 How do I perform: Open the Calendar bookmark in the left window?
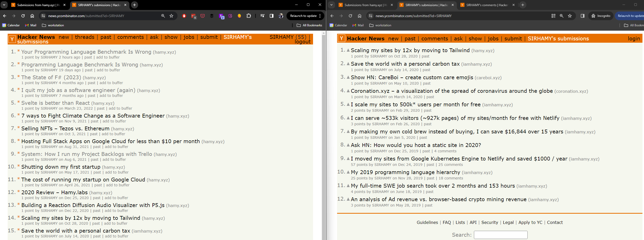pyautogui.click(x=11, y=25)
